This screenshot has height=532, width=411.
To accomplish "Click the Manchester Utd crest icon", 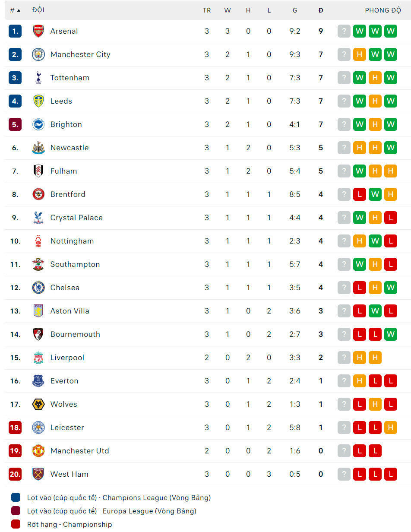I will tap(38, 451).
